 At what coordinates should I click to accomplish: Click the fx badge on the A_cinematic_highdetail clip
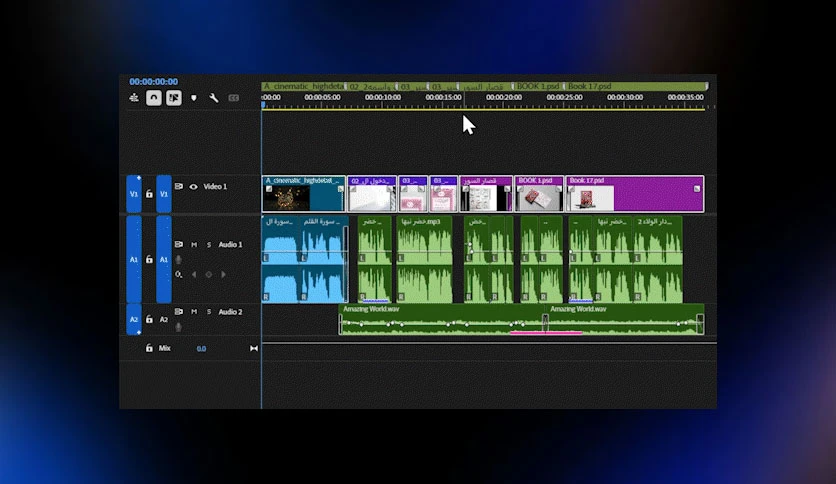(269, 189)
